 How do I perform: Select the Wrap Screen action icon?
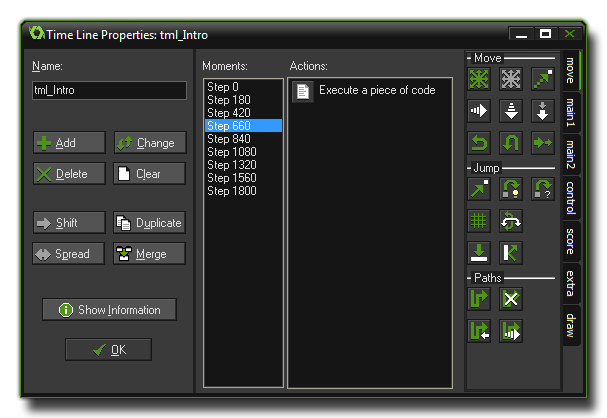(511, 221)
